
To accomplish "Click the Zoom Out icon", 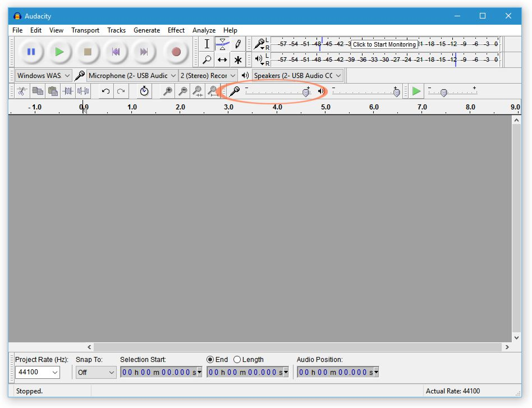I will [182, 91].
